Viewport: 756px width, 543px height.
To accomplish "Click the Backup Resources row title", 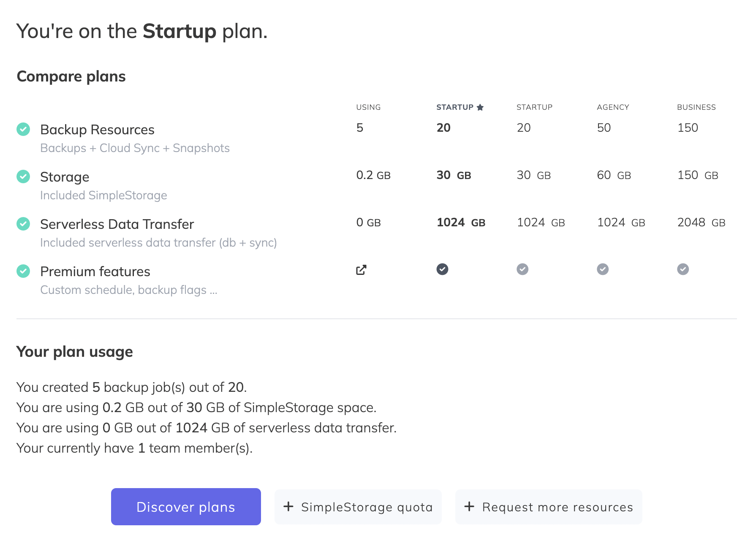I will pyautogui.click(x=97, y=130).
